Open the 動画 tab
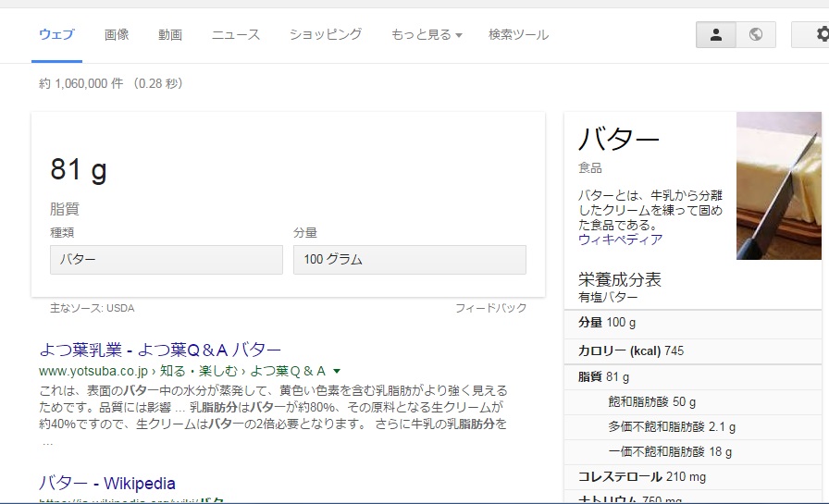Image resolution: width=829 pixels, height=504 pixels. [170, 35]
